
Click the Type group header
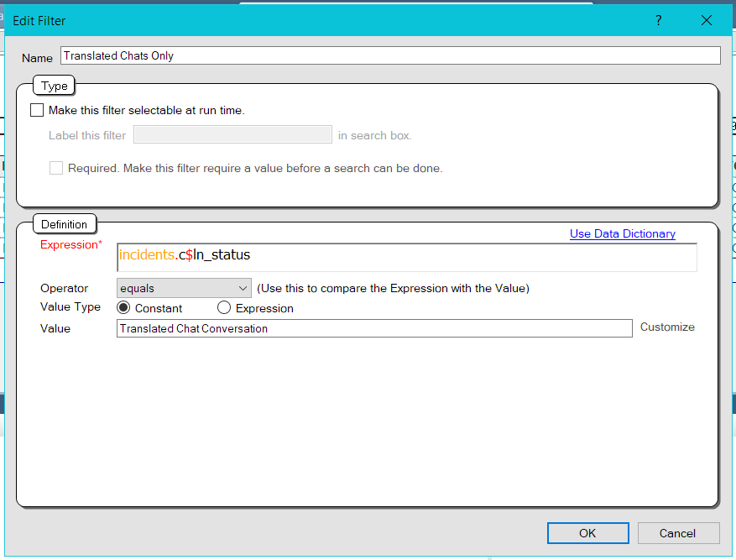tap(55, 86)
